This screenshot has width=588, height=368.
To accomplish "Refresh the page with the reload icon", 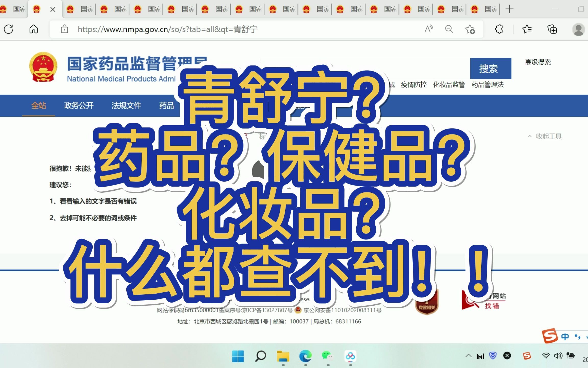I will click(x=8, y=29).
